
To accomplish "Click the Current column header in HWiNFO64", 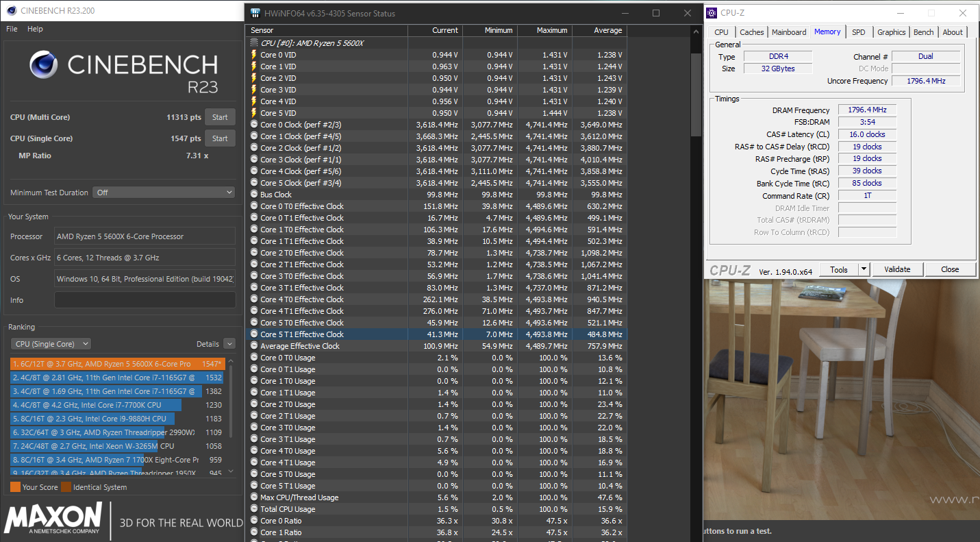I will click(435, 30).
